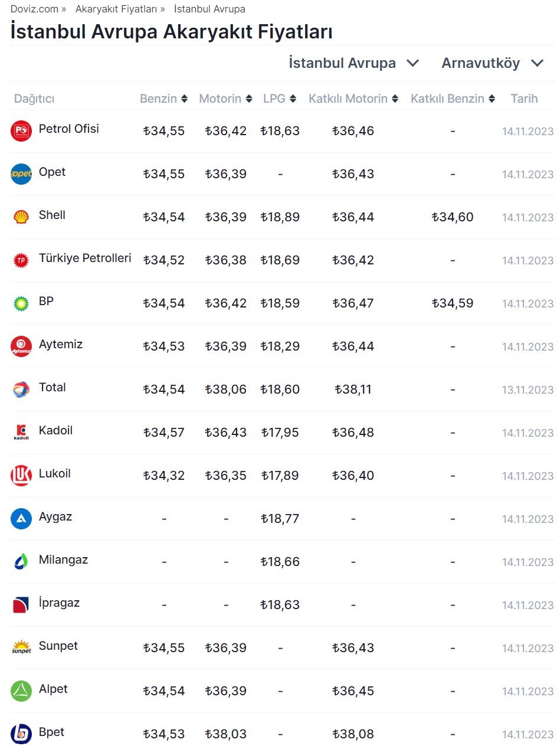This screenshot has height=746, width=560.
Task: Click the Sunpet sun logo
Action: 21,648
